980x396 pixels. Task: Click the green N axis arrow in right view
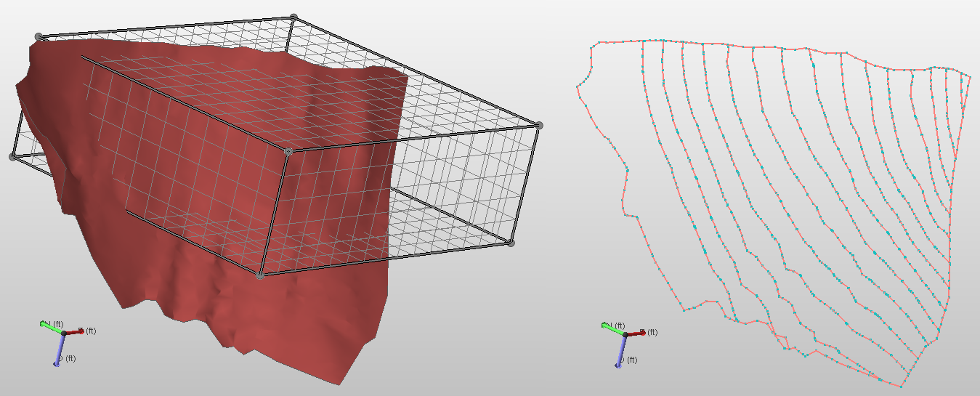coord(612,328)
